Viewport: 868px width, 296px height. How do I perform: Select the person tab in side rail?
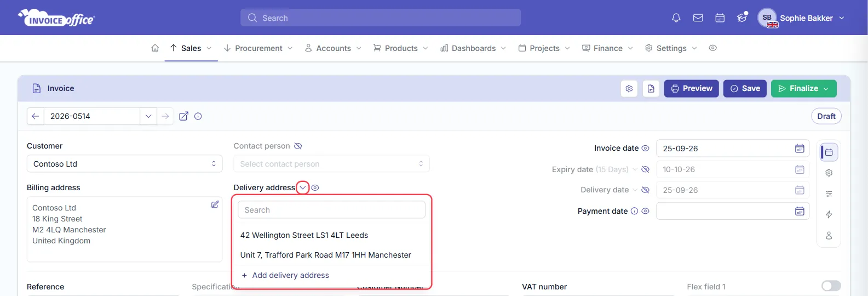point(829,236)
